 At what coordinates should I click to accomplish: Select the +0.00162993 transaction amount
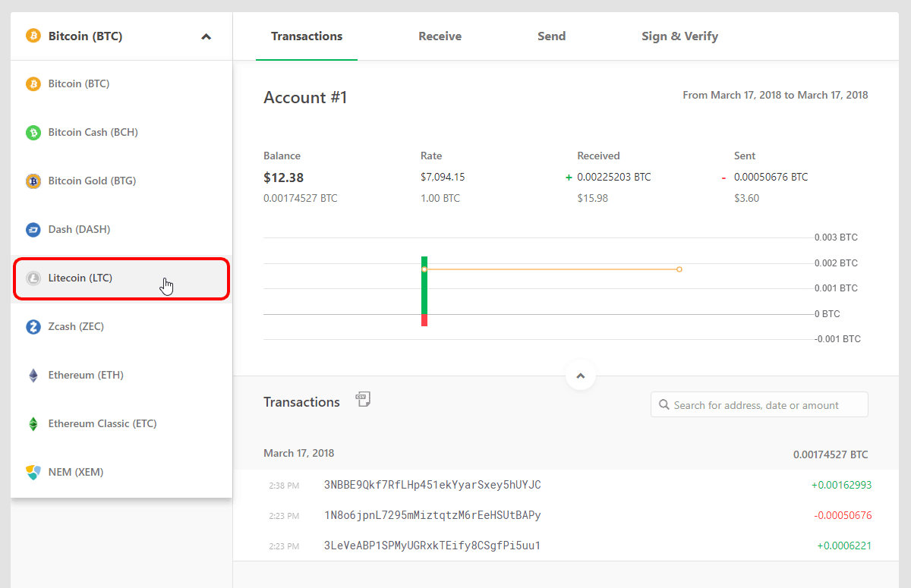tap(842, 486)
